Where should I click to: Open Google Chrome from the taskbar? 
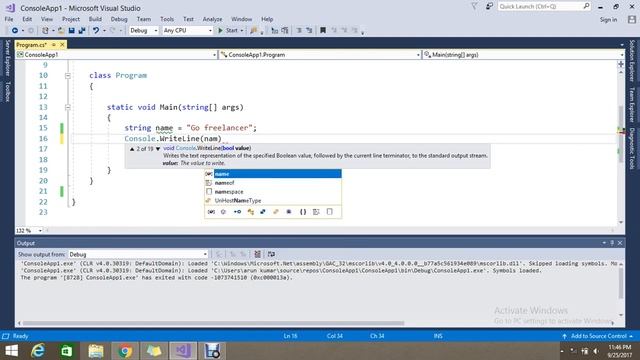125,351
